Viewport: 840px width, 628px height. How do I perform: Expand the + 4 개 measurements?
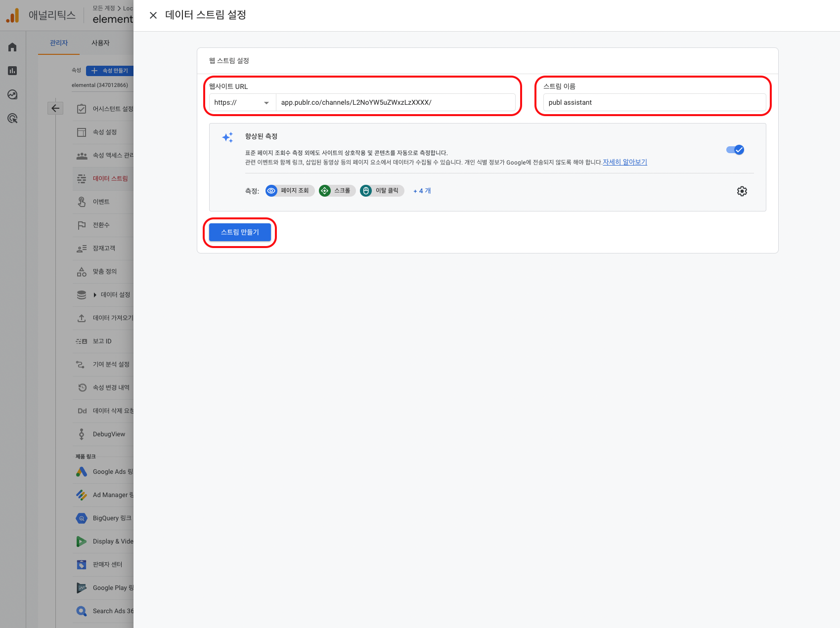(422, 191)
